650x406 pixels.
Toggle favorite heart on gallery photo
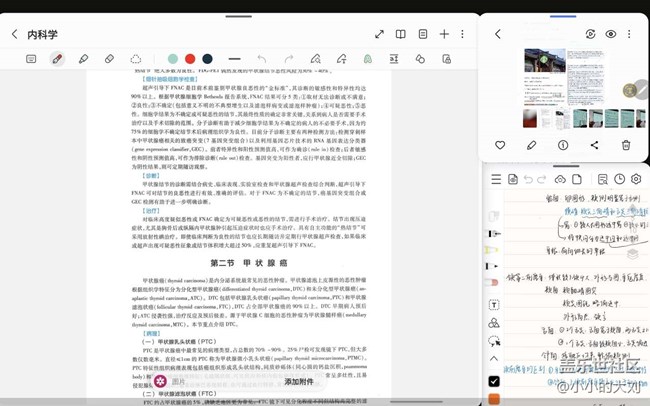tap(500, 145)
